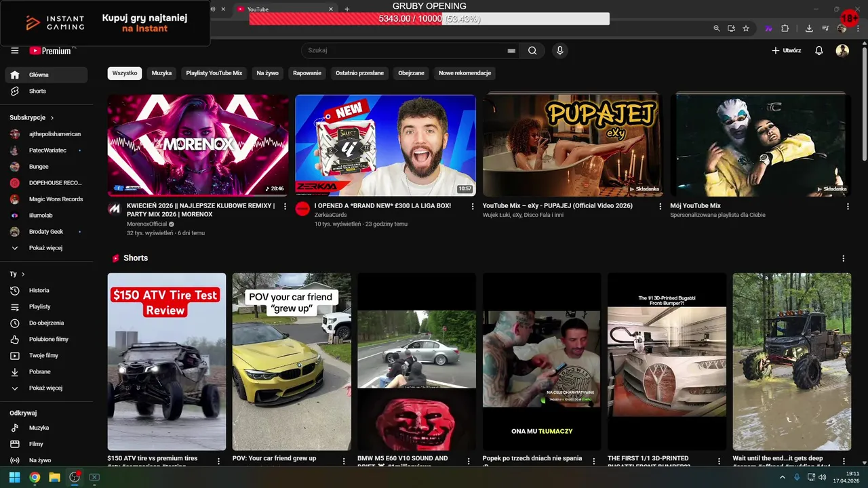
Task: Open Chrome media controls icon
Action: (825, 28)
